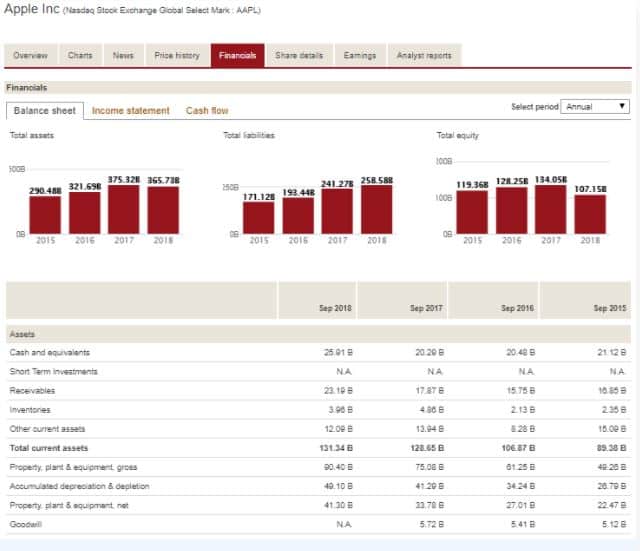The width and height of the screenshot is (640, 551).
Task: Click the 2018 Total equity bar 107.15B
Action: [590, 214]
